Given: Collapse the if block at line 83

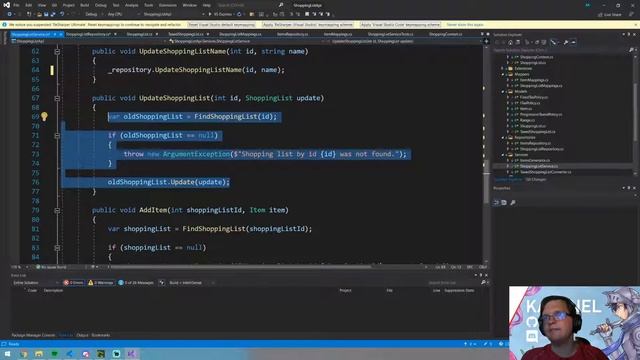Looking at the screenshot, I should coord(57,247).
